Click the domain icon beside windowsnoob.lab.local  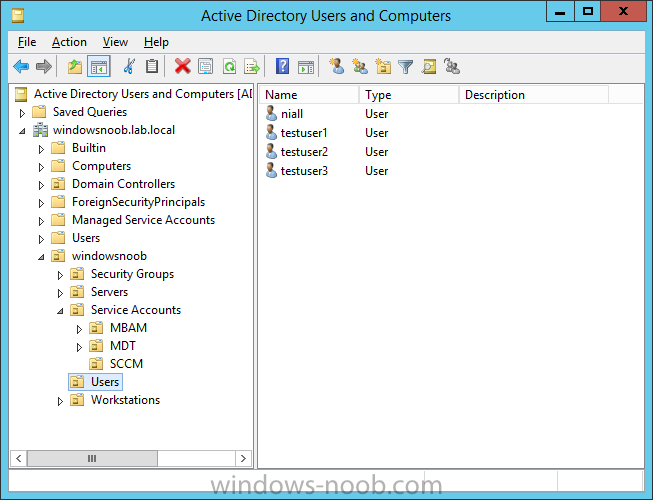click(x=40, y=130)
